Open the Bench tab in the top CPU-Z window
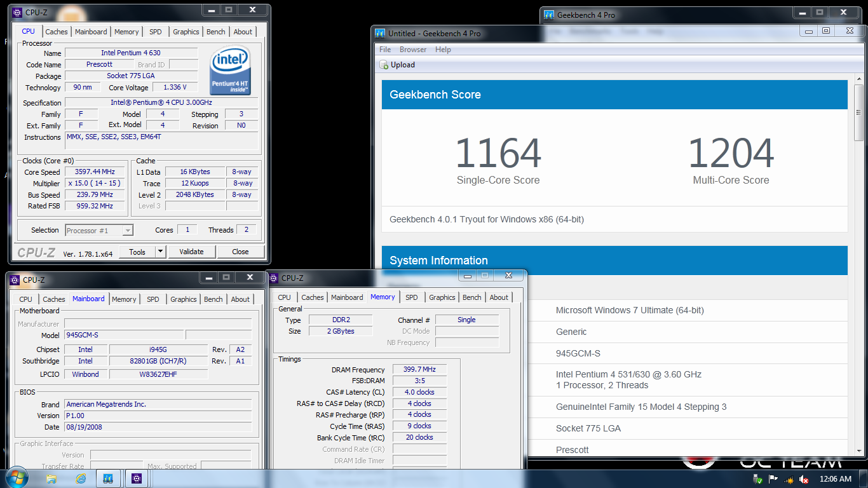This screenshot has height=488, width=868. coord(216,32)
